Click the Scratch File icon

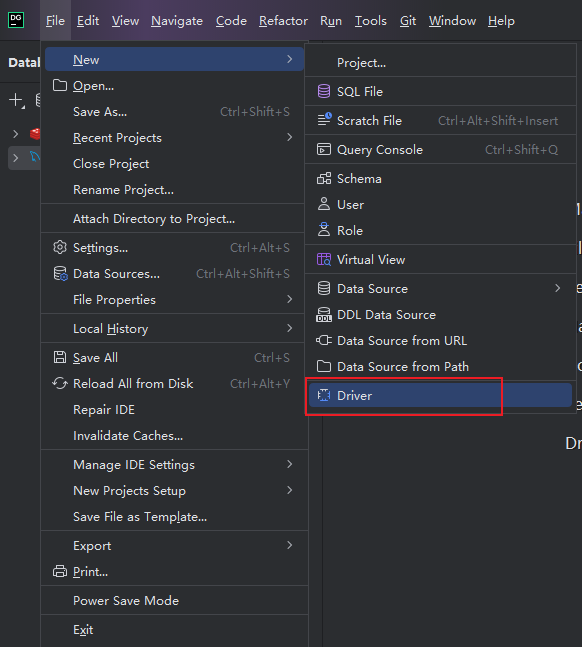pyautogui.click(x=324, y=120)
